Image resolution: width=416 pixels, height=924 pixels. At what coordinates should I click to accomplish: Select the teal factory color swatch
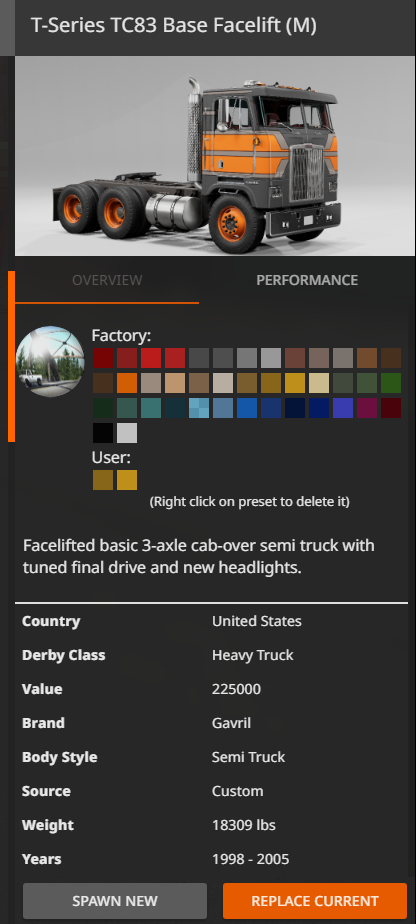tap(151, 408)
